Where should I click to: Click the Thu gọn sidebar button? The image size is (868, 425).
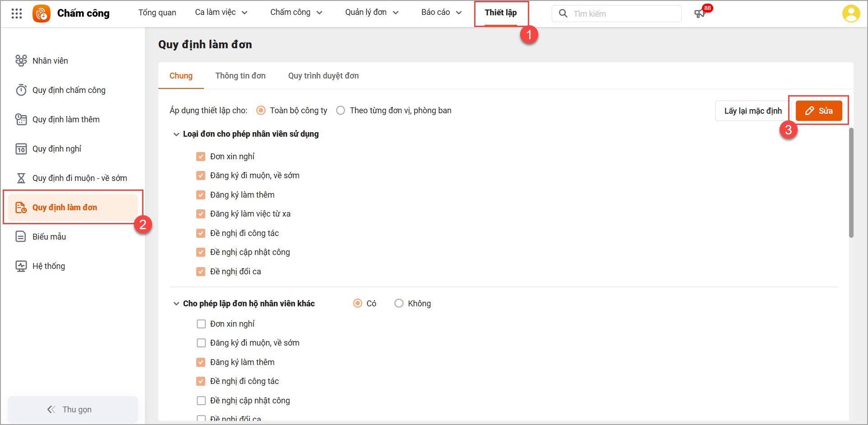[73, 409]
